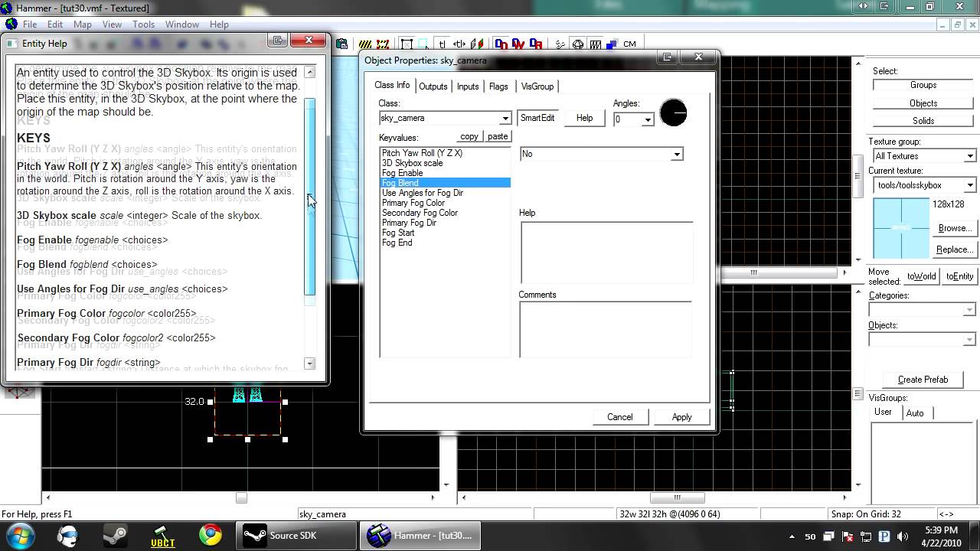
Task: Switch to the Outputs tab
Action: 433,86
